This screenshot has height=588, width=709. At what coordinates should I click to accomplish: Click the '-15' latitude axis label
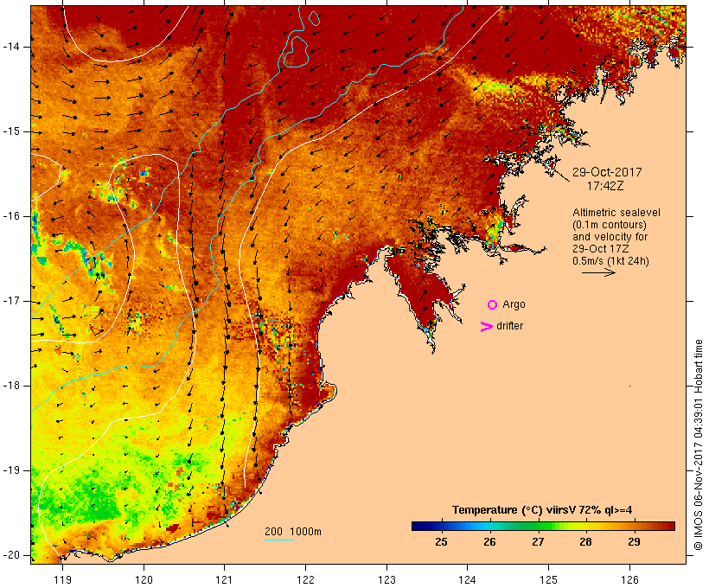(x=11, y=131)
